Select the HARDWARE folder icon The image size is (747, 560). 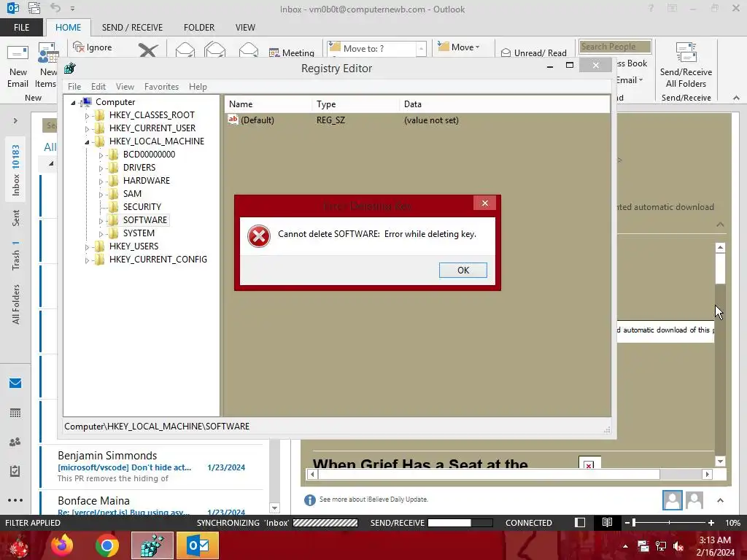click(x=113, y=181)
